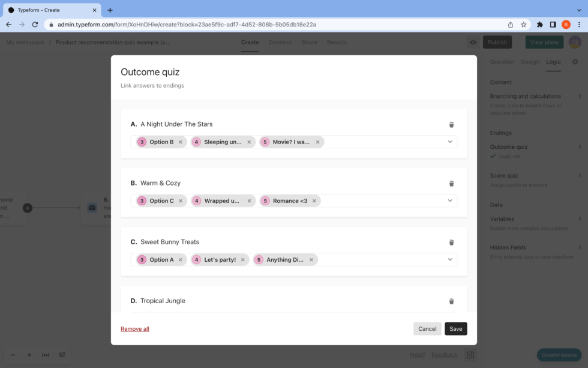Remove the "Option B" answer tag
The width and height of the screenshot is (588, 368).
[x=181, y=142]
